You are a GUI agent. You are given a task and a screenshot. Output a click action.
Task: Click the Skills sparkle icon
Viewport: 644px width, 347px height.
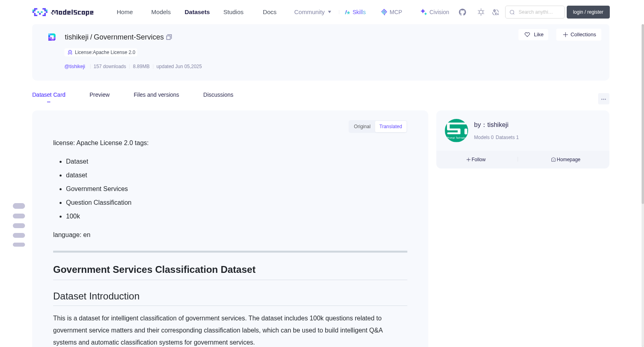347,12
